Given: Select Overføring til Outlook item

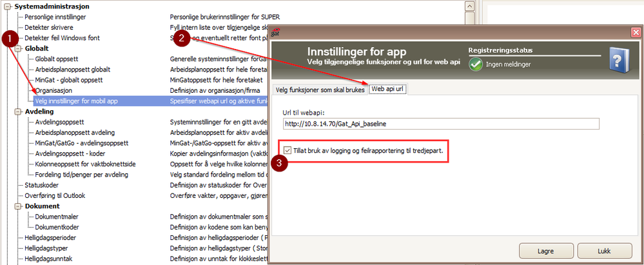Looking at the screenshot, I should pos(55,195).
